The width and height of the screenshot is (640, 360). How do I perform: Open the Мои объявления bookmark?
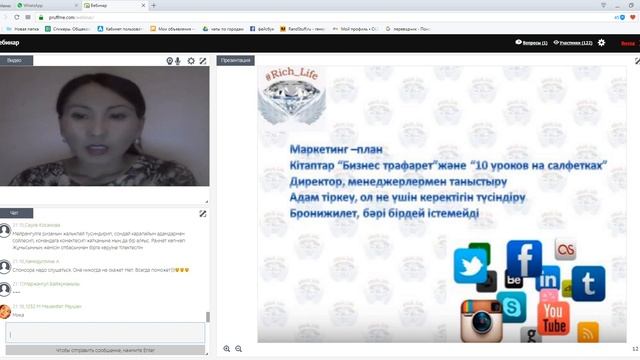point(173,29)
